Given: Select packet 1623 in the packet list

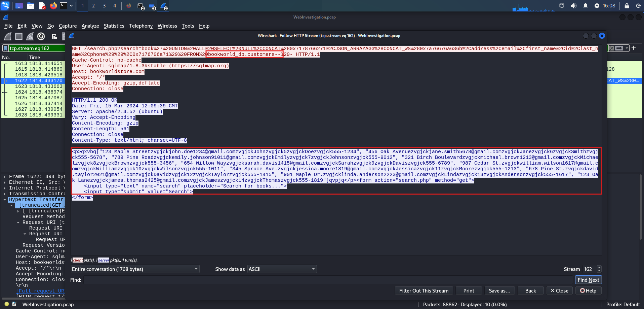Looking at the screenshot, I should pyautogui.click(x=34, y=86).
